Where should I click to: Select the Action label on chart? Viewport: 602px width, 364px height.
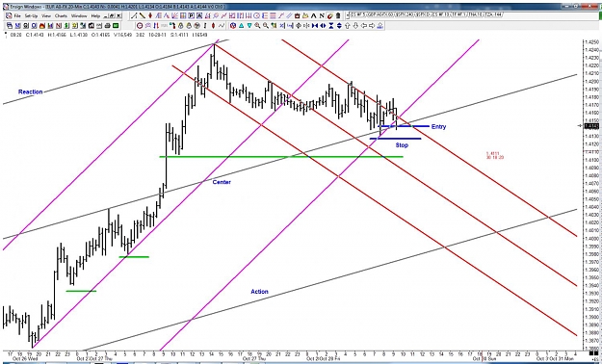click(x=259, y=292)
